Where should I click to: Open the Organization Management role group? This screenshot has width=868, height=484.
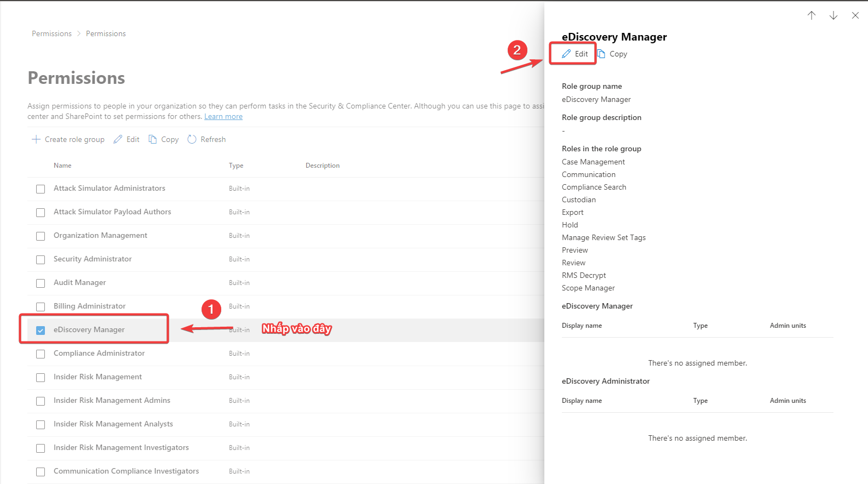pyautogui.click(x=100, y=235)
